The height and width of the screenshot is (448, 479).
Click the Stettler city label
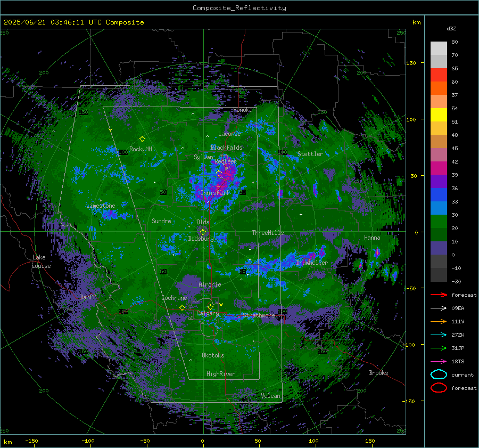point(310,154)
